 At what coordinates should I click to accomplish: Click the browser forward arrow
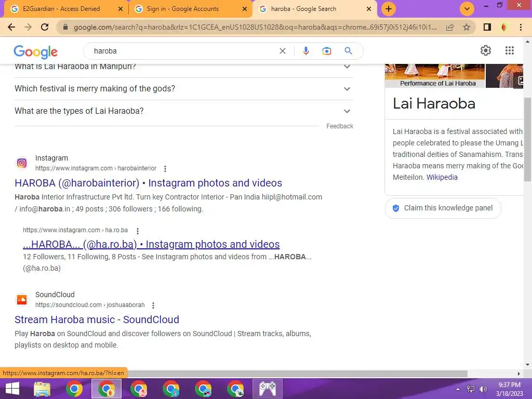(28, 27)
